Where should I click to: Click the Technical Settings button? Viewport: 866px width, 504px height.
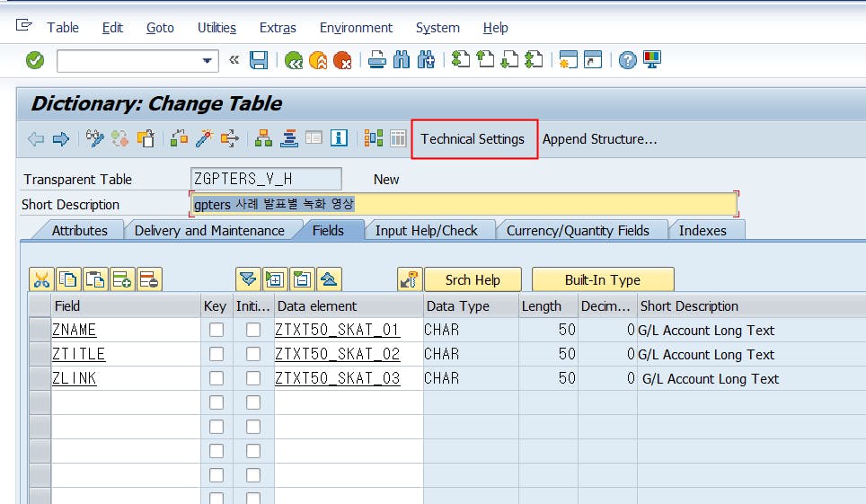pyautogui.click(x=473, y=139)
